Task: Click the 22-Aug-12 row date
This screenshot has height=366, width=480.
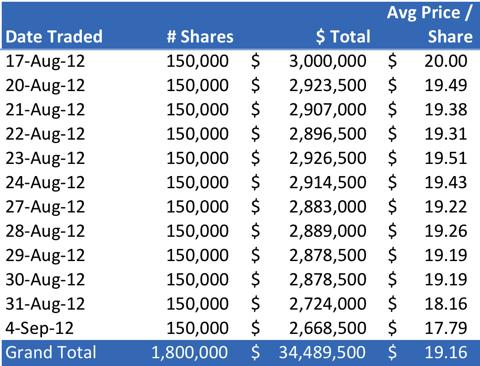Action: pos(45,134)
